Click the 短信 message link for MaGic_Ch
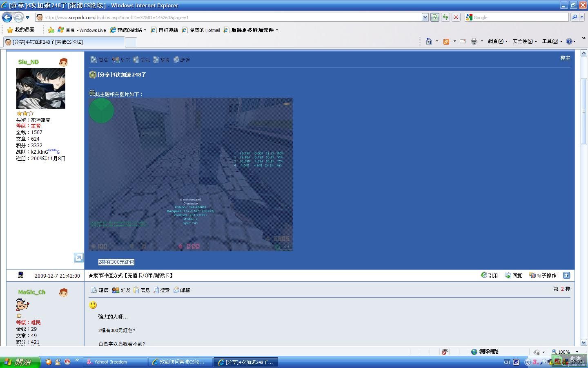Image resolution: width=588 pixels, height=368 pixels. coord(100,290)
